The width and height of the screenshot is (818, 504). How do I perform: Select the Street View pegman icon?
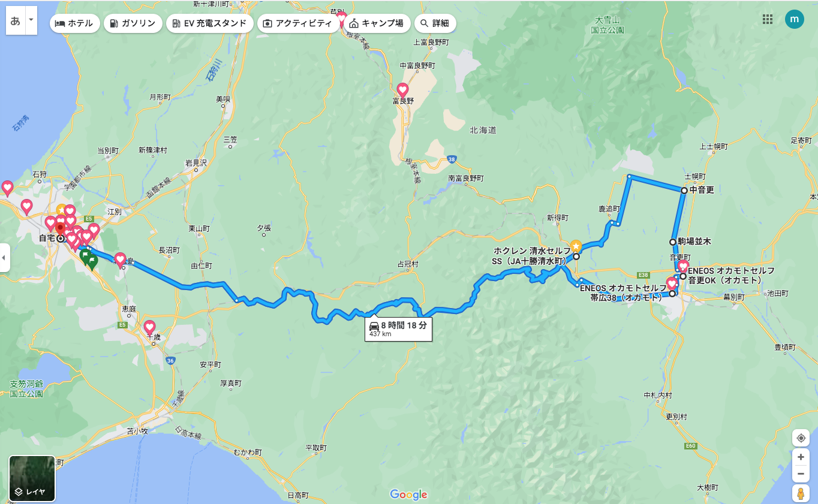coord(801,493)
